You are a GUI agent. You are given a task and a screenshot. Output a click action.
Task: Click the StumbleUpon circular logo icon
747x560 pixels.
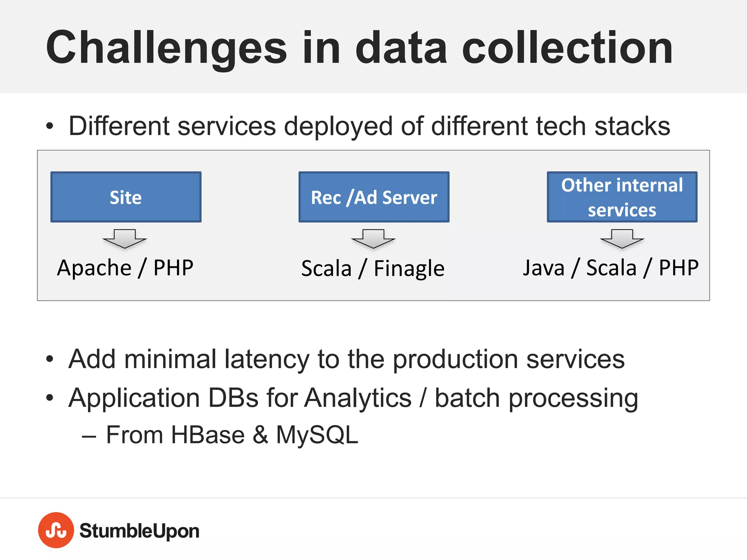(x=56, y=530)
